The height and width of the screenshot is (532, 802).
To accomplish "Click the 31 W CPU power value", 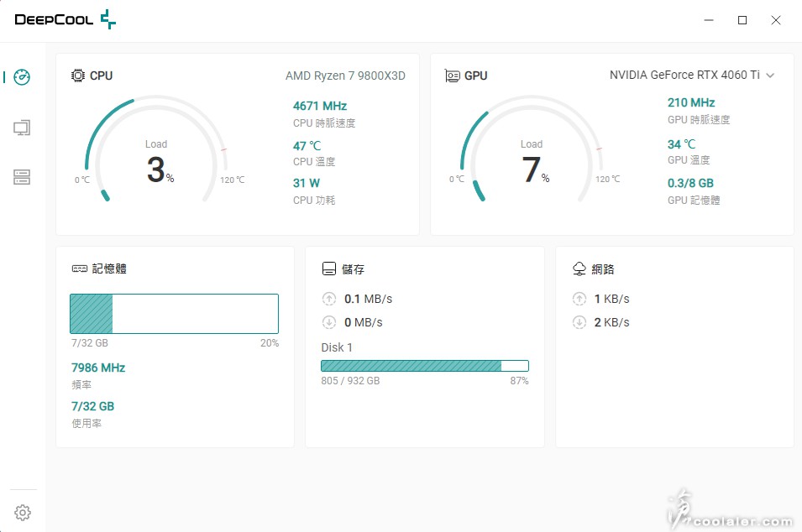I will pyautogui.click(x=307, y=183).
